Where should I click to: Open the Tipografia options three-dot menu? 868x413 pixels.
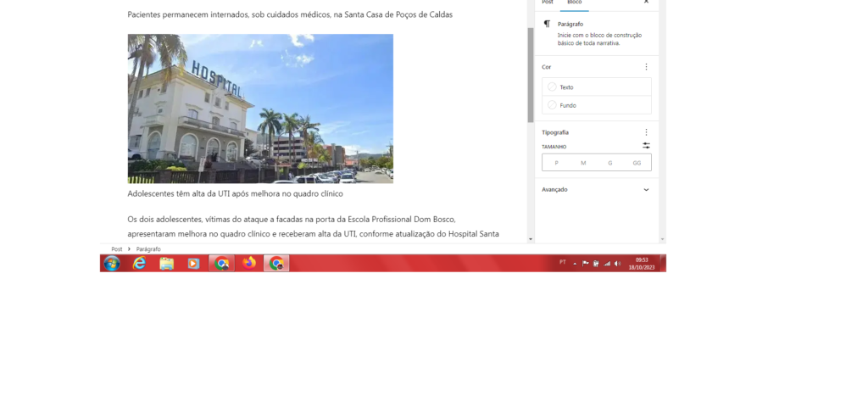point(646,132)
